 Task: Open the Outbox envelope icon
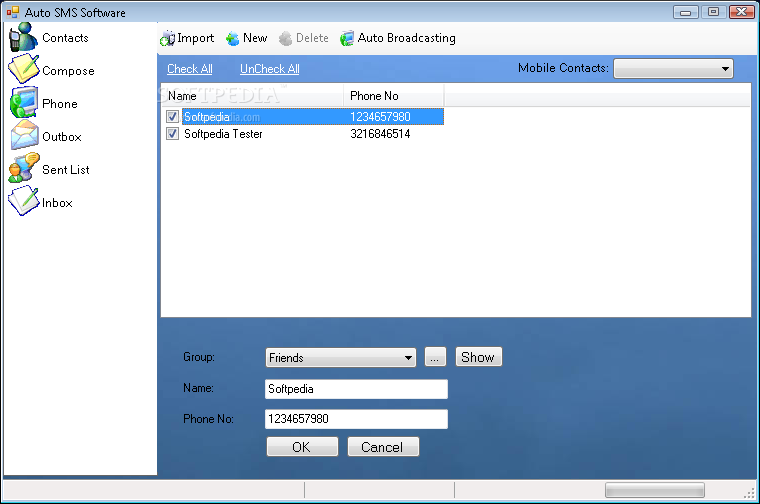[x=24, y=135]
